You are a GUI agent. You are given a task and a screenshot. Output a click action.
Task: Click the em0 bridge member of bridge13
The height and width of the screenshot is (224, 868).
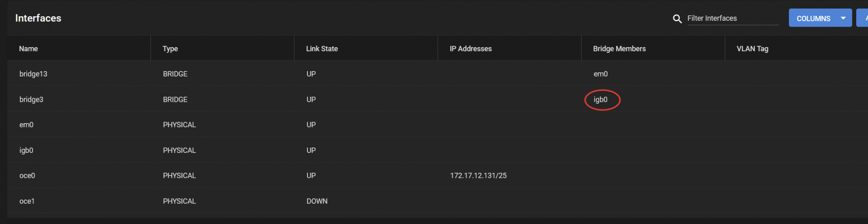pos(600,74)
